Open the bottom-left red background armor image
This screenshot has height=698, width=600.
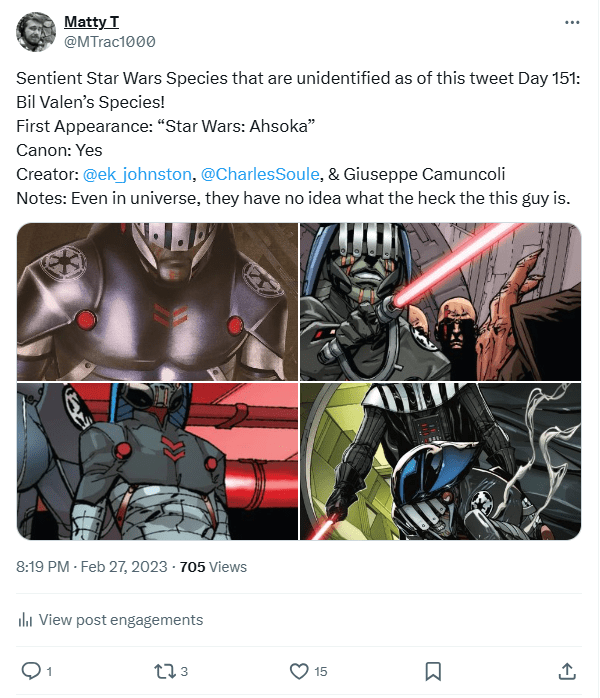click(157, 461)
